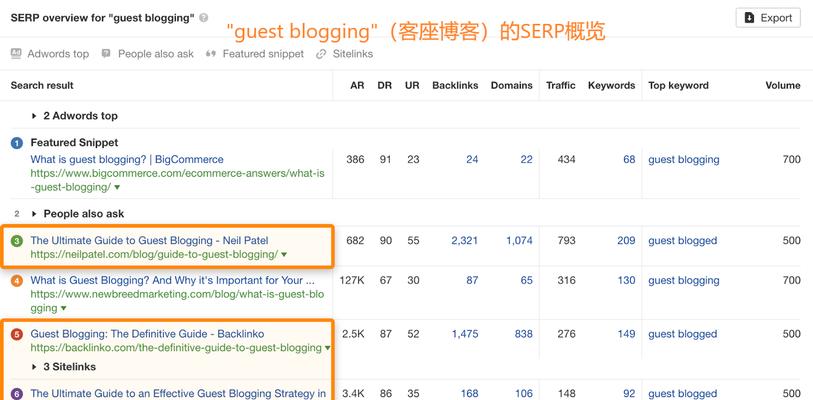This screenshot has width=813, height=400.
Task: Click the Featured snippet quote icon
Action: pos(211,53)
